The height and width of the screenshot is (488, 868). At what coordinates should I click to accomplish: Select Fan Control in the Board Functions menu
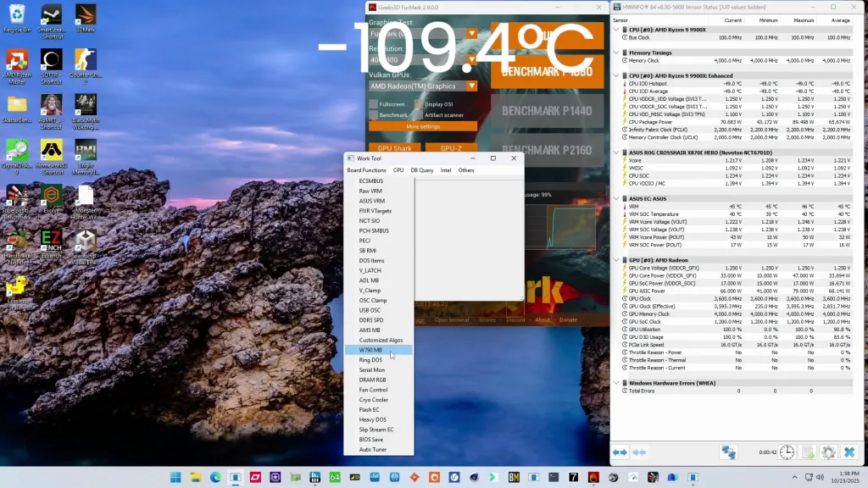point(372,390)
